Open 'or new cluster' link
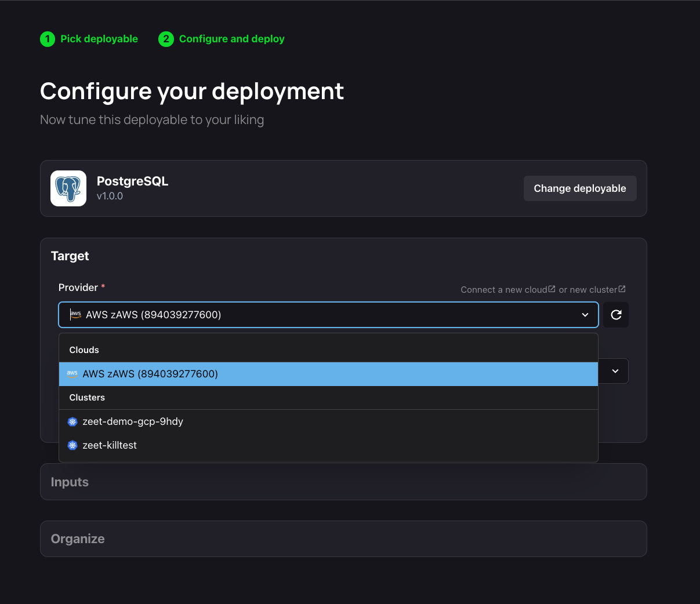The width and height of the screenshot is (700, 604). coord(592,289)
